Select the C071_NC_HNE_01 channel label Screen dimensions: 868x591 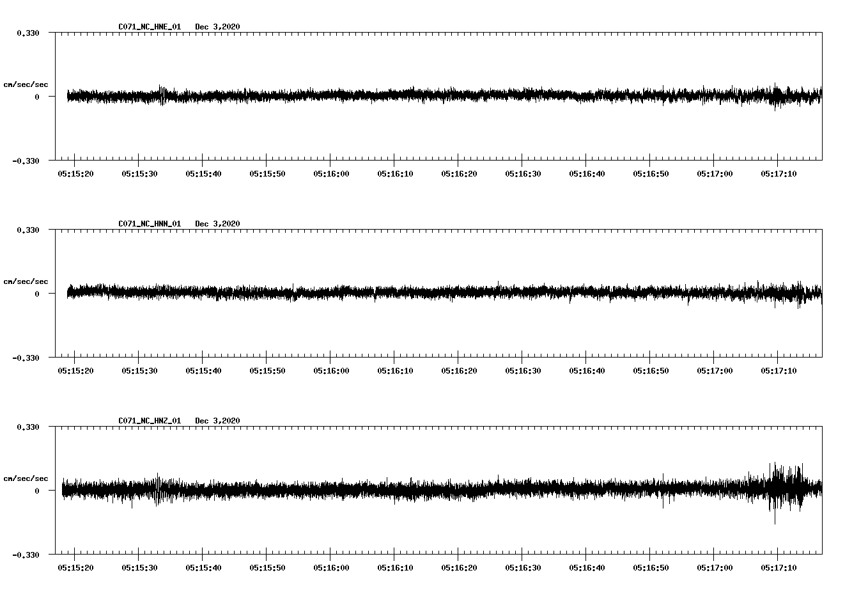[x=149, y=27]
